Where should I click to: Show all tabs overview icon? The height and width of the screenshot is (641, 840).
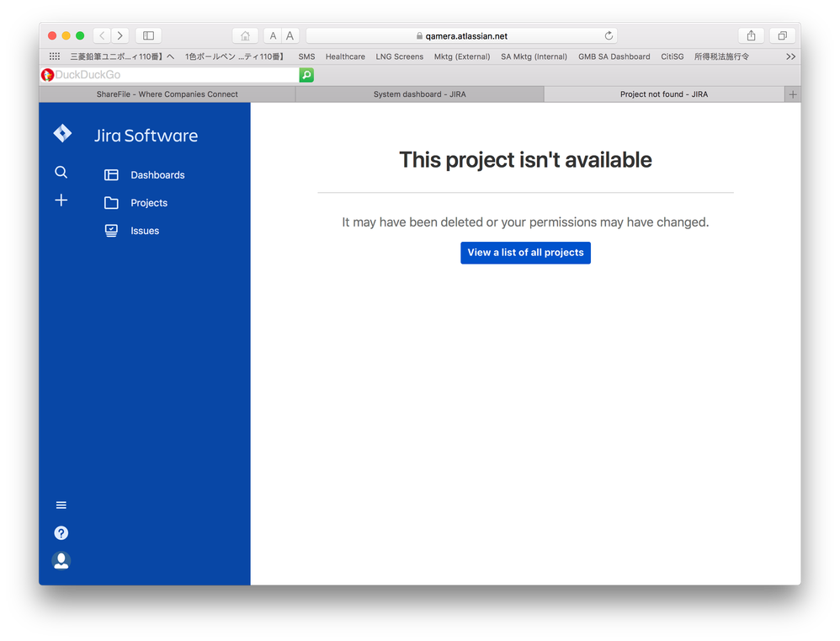pyautogui.click(x=783, y=36)
